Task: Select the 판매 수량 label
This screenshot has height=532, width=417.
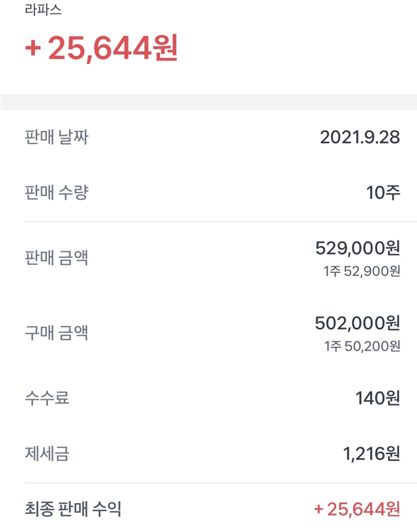Action: 57,193
